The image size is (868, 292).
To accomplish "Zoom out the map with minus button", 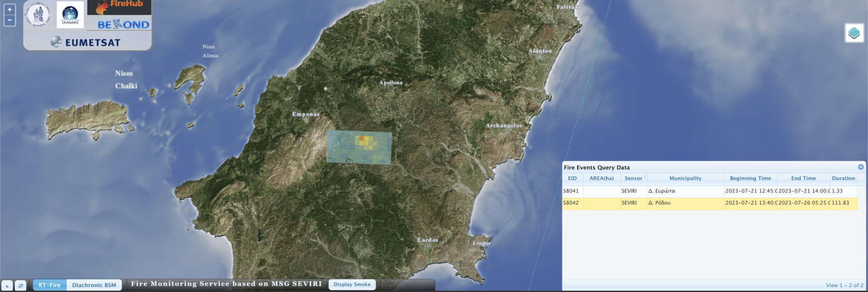I will [x=9, y=20].
